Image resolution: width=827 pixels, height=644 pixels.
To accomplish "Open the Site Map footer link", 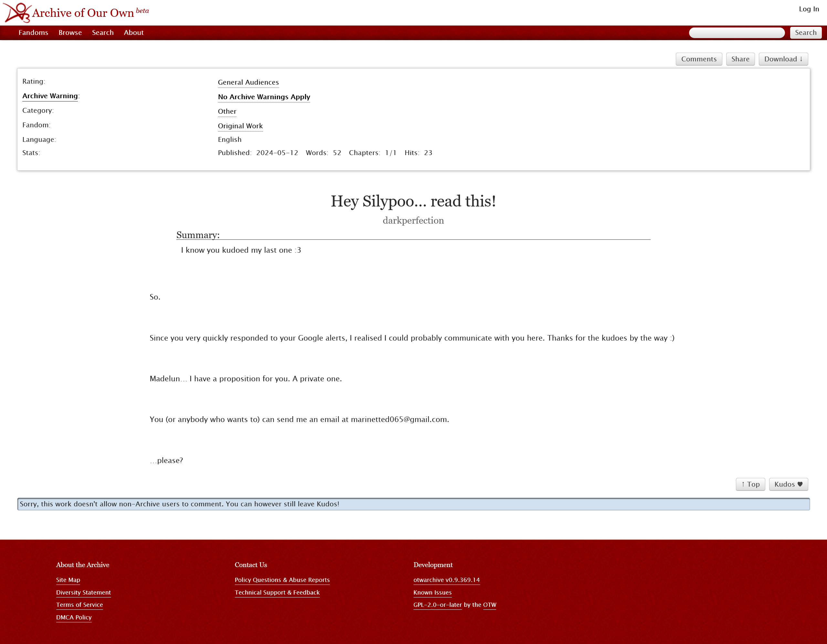I will coord(68,580).
